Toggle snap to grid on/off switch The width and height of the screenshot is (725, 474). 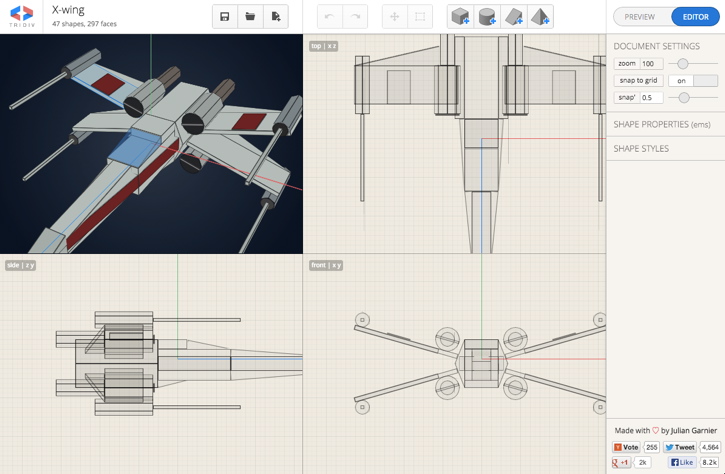pos(693,81)
